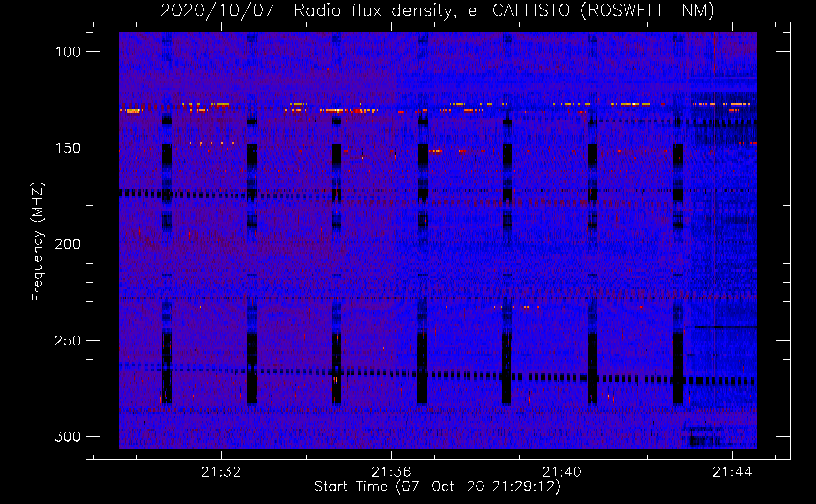Click the "Frequency (MHZ)" axis label

[x=38, y=241]
